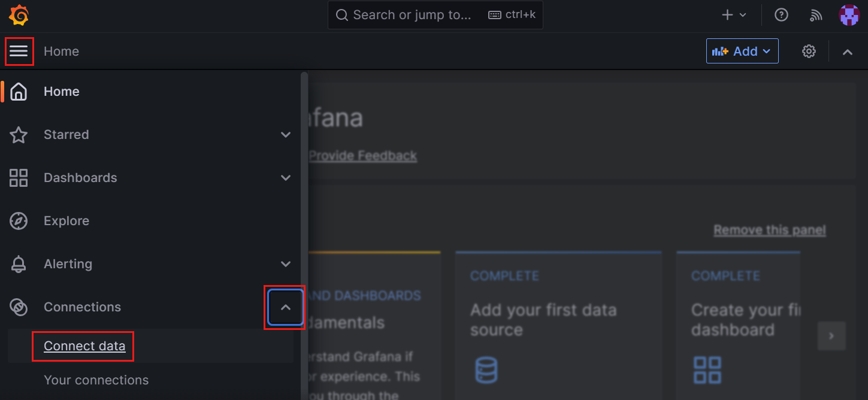Collapse the top dashboard controls chevron
The width and height of the screenshot is (868, 400).
point(848,51)
